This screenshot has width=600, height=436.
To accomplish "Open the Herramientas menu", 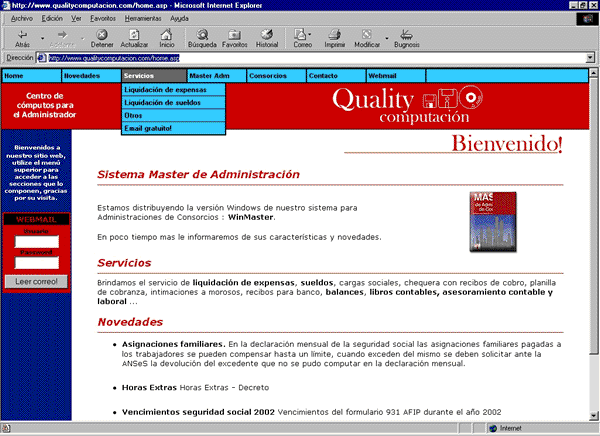I will 143,18.
